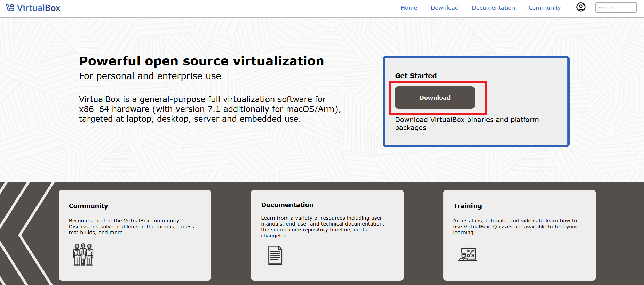Click the VirtualBox logo icon
The width and height of the screenshot is (644, 285).
10,8
